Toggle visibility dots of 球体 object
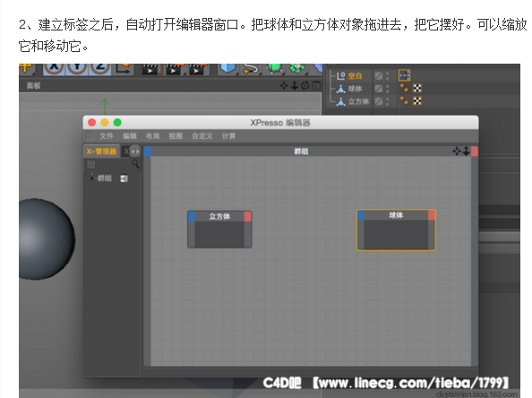The image size is (532, 398). (388, 89)
